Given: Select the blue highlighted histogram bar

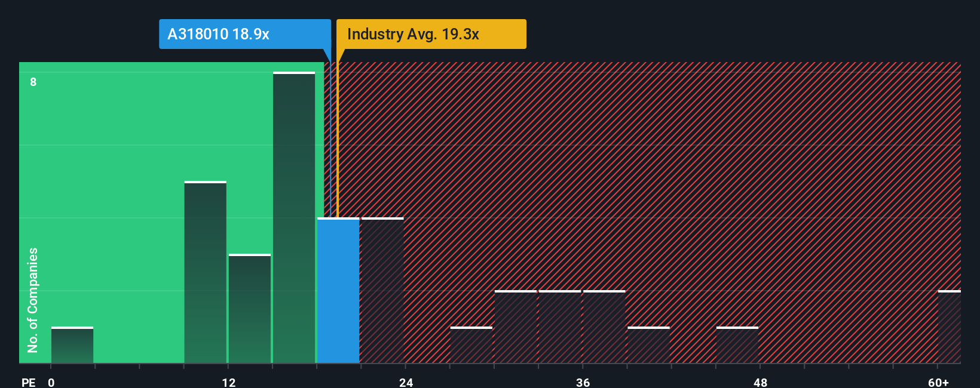Looking at the screenshot, I should (338, 290).
